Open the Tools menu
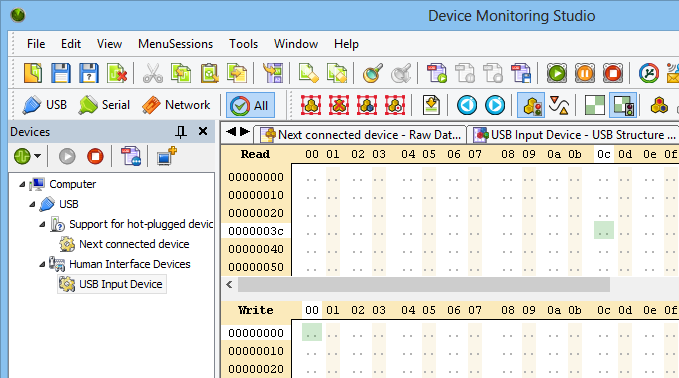679x378 pixels. [243, 44]
